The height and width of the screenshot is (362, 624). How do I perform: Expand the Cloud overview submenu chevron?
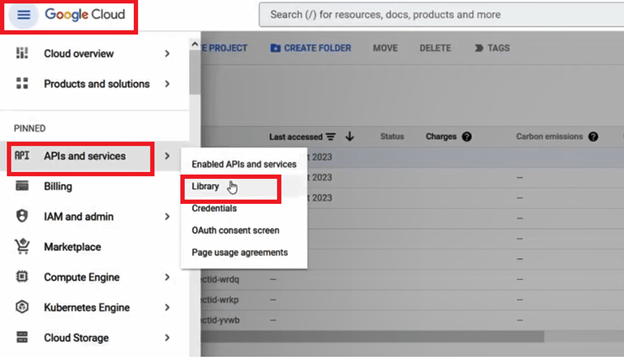tap(167, 53)
